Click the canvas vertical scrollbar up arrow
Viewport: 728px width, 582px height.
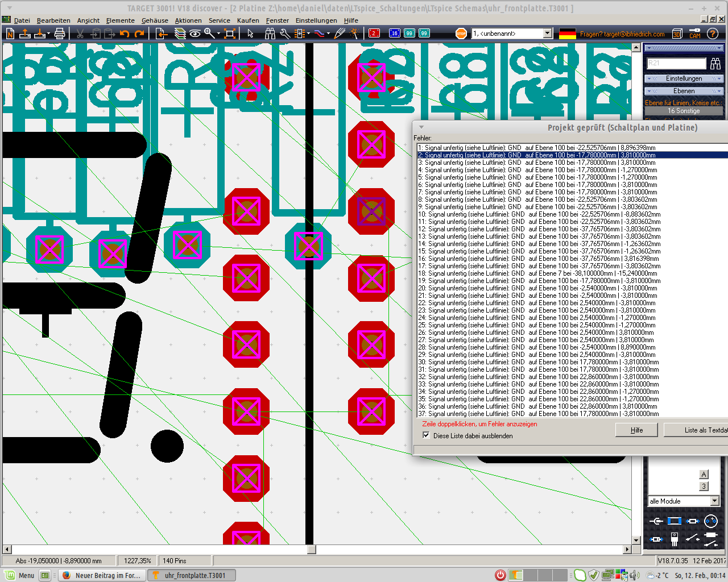pos(636,48)
